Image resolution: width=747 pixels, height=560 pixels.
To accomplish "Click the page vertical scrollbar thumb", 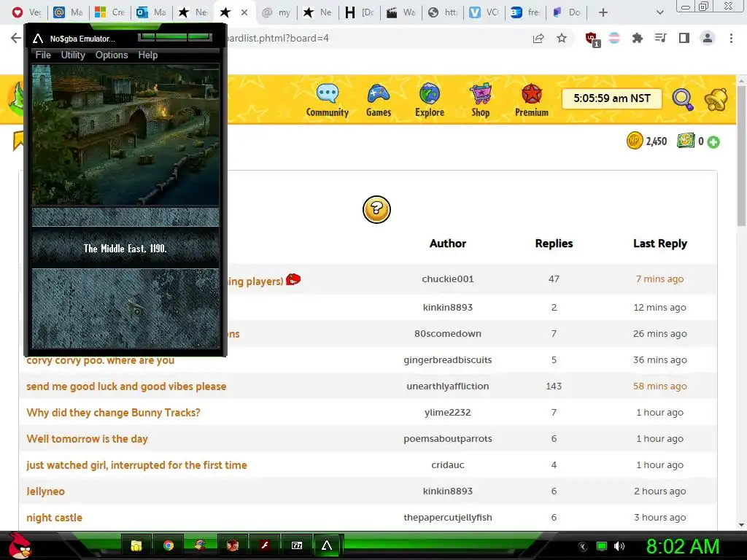I will coord(741,155).
